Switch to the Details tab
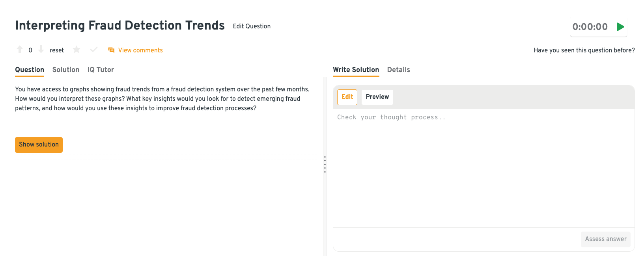Image resolution: width=644 pixels, height=256 pixels. [x=398, y=70]
